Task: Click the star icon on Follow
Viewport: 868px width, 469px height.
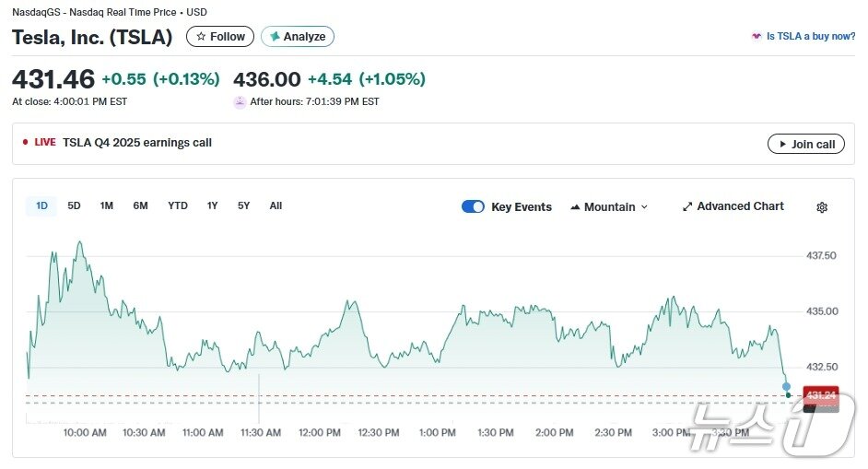Action: click(201, 37)
